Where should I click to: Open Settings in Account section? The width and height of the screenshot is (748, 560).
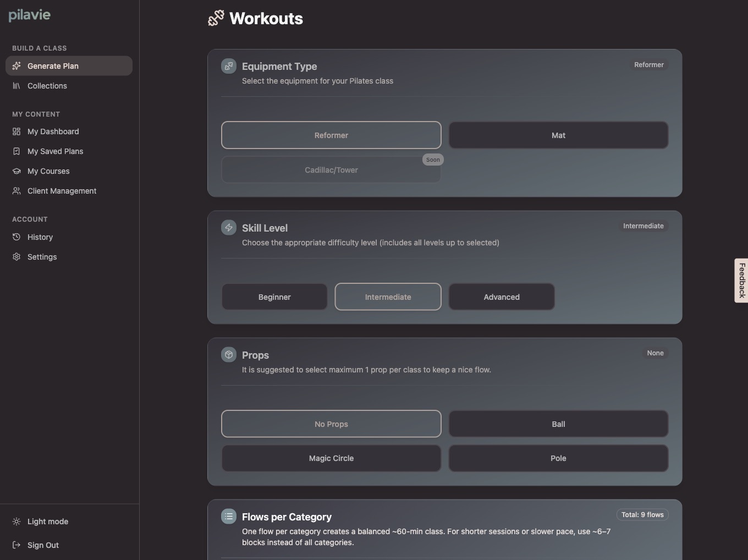(69, 257)
